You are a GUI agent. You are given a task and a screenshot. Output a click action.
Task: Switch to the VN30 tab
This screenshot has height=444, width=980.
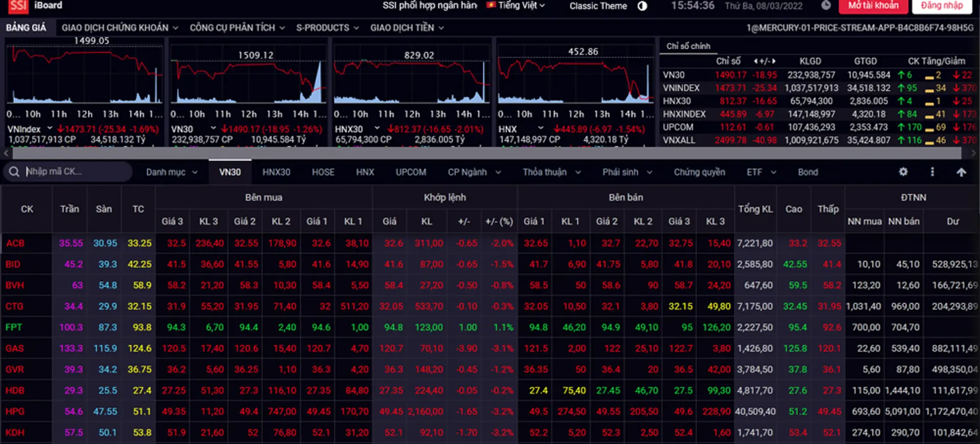(230, 172)
